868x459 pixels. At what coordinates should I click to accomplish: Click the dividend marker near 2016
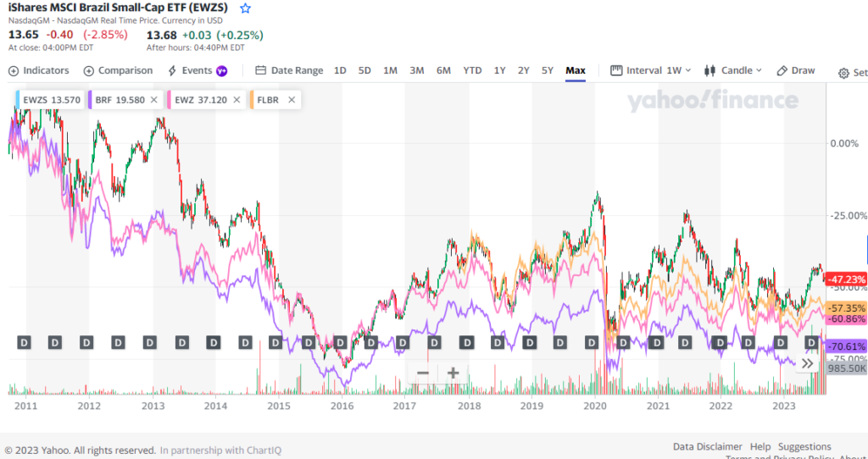click(x=340, y=342)
